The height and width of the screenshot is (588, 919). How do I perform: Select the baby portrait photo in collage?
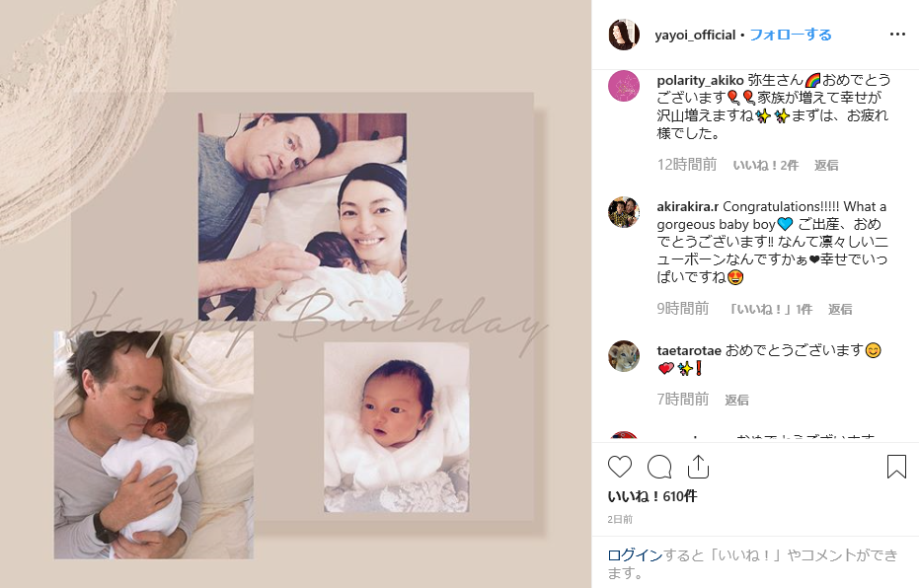(x=396, y=427)
